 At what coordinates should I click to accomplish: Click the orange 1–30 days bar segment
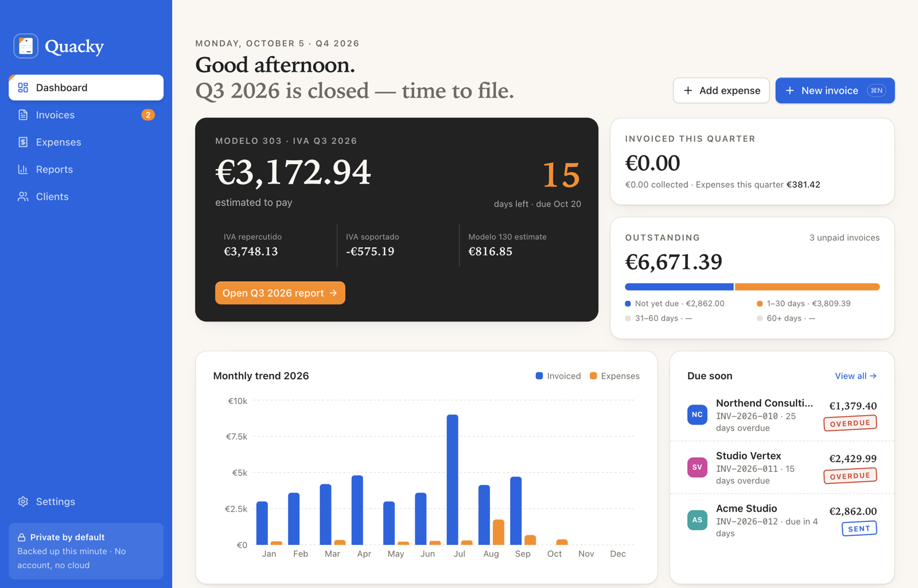click(807, 287)
